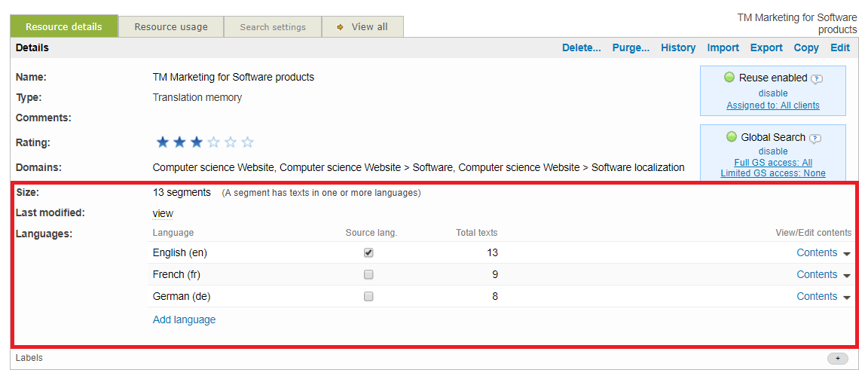Click the fourth rating star
The width and height of the screenshot is (868, 382).
point(214,142)
